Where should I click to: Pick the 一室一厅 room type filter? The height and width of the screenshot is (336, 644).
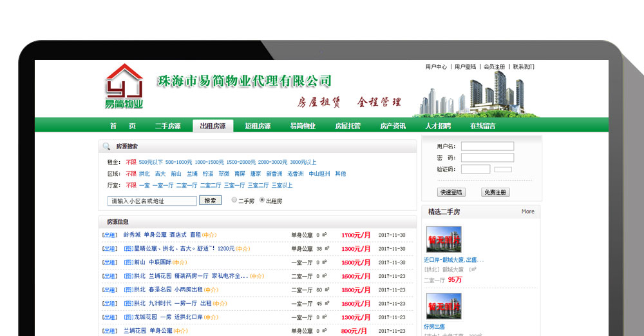[162, 185]
